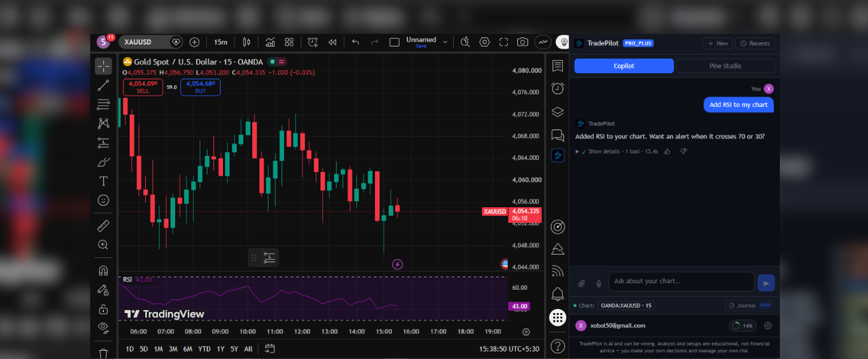Open Recents chat history

[x=755, y=43]
